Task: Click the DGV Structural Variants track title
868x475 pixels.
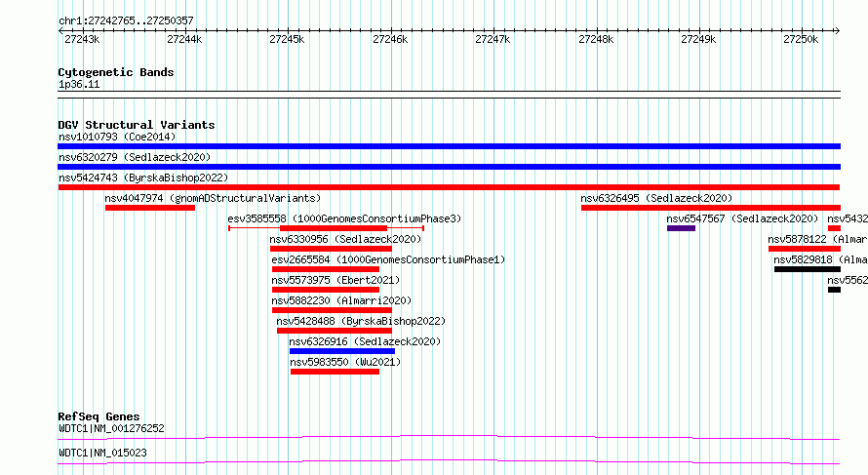Action: 137,125
